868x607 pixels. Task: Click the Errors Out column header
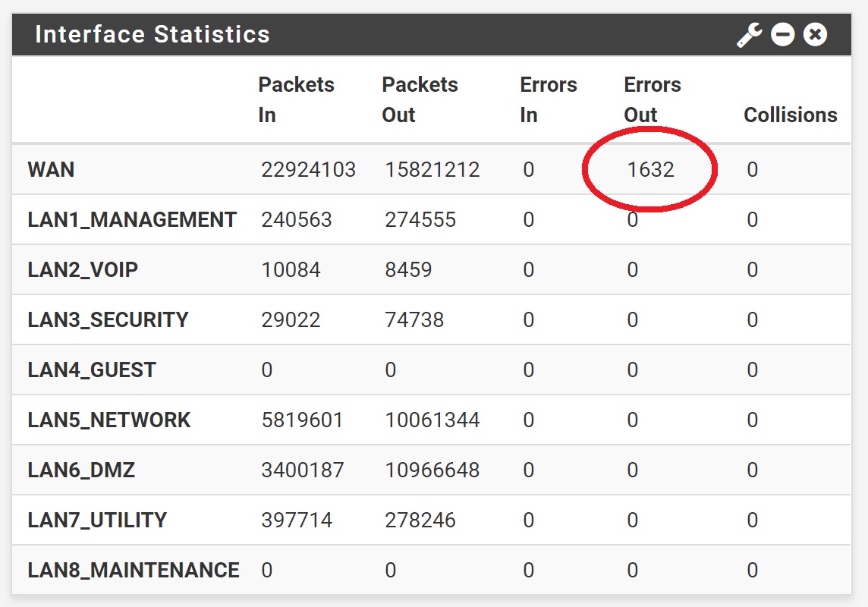tap(652, 99)
